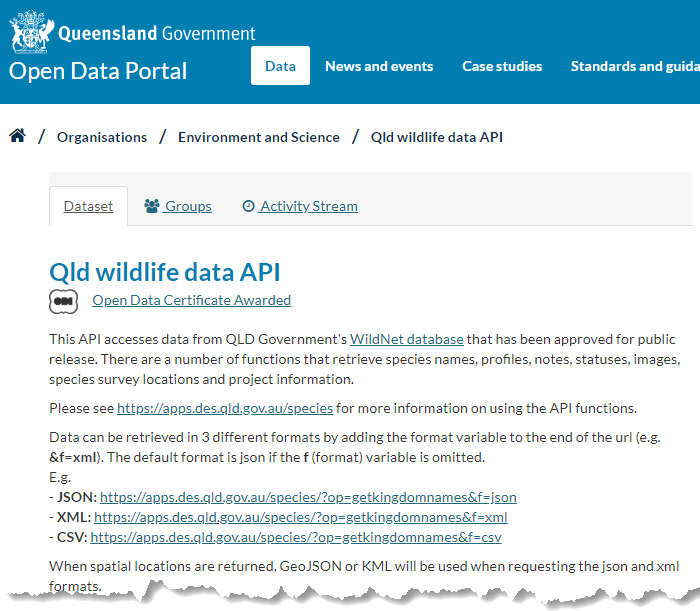Click Qld wildlife data API breadcrumb
The image size is (700, 611).
[x=437, y=137]
